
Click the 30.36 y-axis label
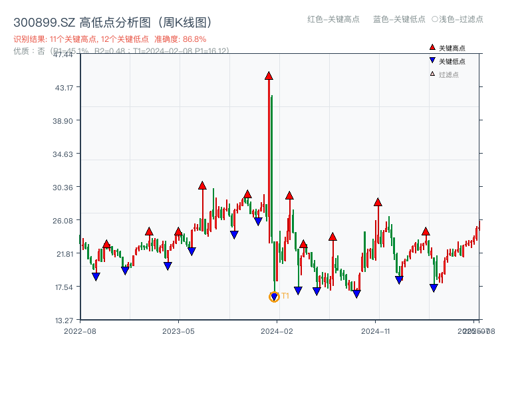63,188
